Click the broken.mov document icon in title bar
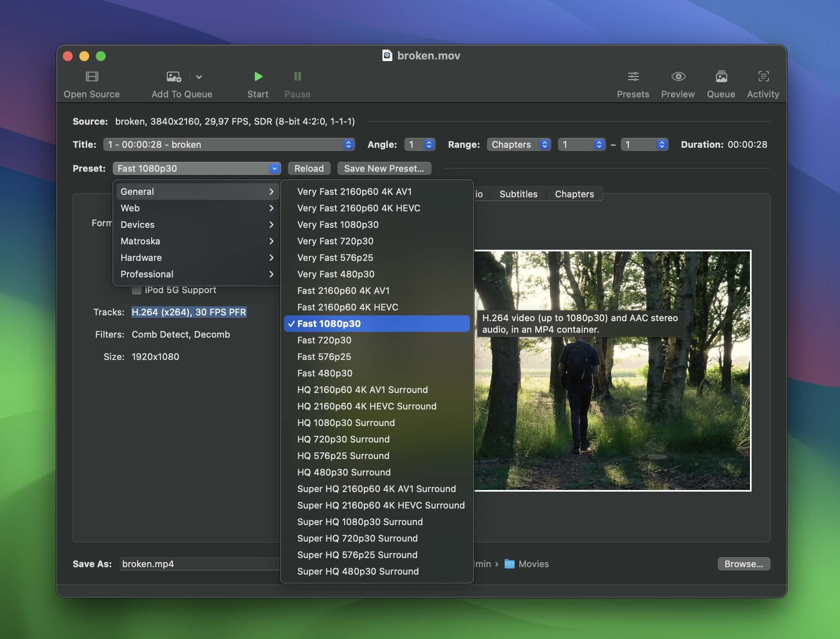840x639 pixels. click(387, 55)
